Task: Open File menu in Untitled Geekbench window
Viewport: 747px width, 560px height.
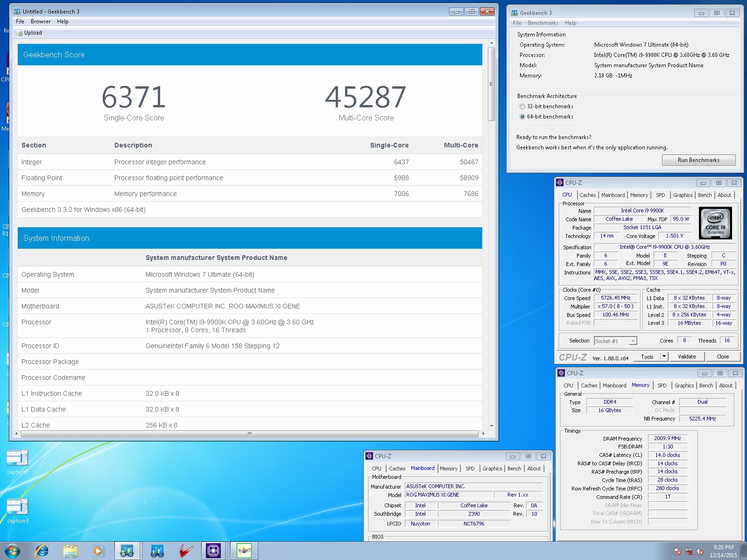Action: (20, 21)
